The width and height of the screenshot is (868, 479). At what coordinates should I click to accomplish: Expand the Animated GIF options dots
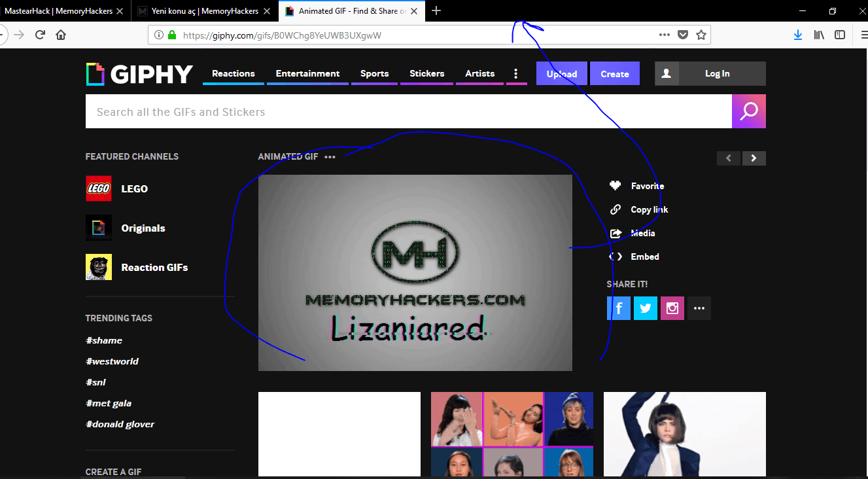[330, 157]
